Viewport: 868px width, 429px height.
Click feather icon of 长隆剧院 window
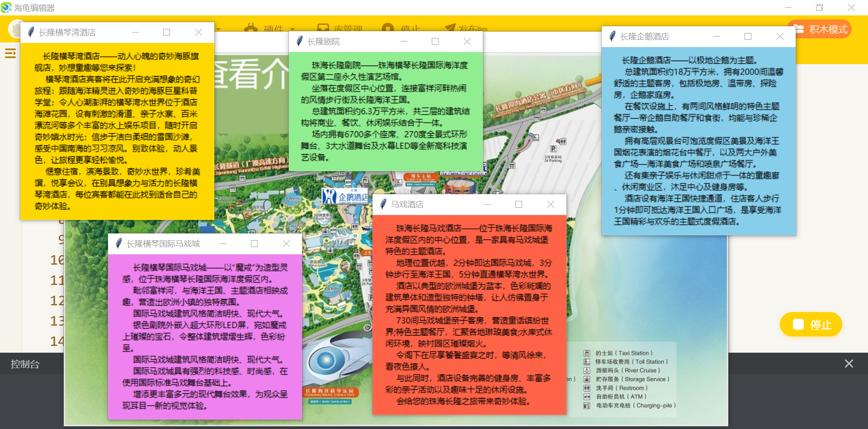point(299,41)
